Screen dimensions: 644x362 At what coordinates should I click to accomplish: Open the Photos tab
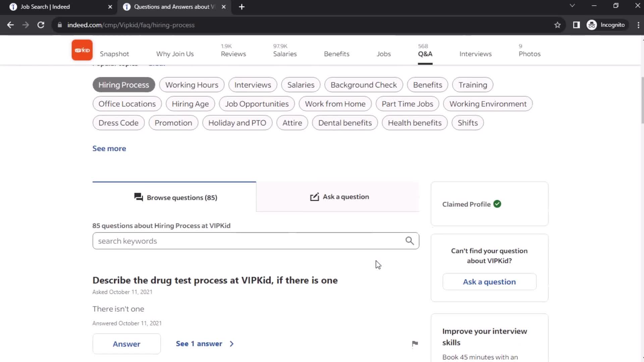click(530, 51)
